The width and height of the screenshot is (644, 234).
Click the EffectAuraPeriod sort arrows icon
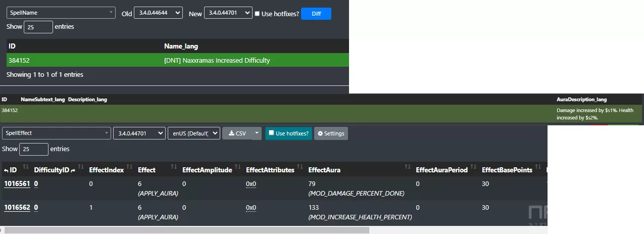(473, 167)
